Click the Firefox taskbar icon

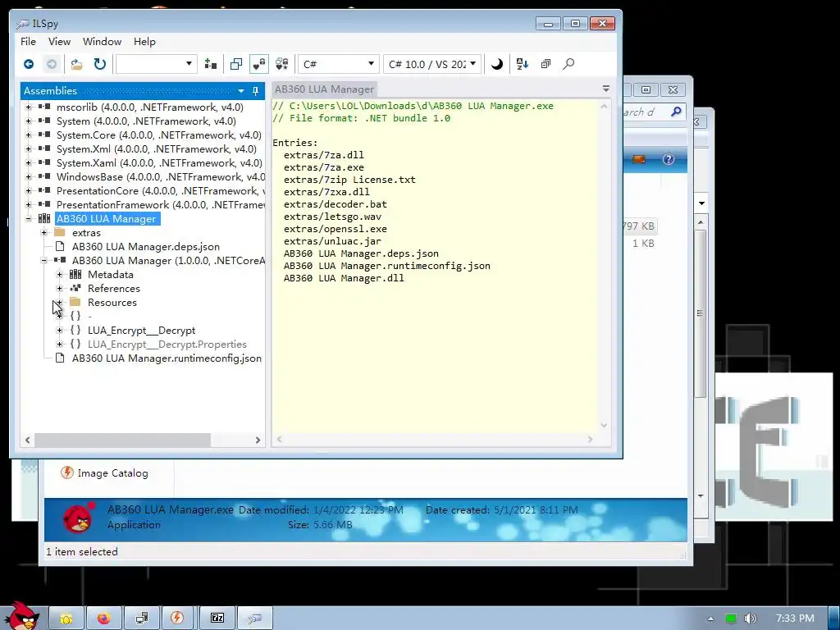(x=103, y=619)
